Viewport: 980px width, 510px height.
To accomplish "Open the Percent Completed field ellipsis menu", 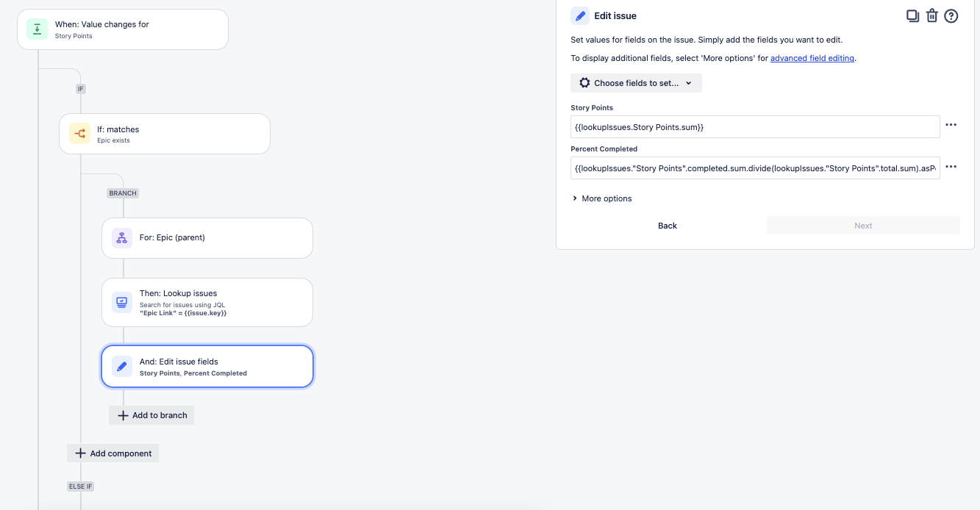I will pos(951,167).
